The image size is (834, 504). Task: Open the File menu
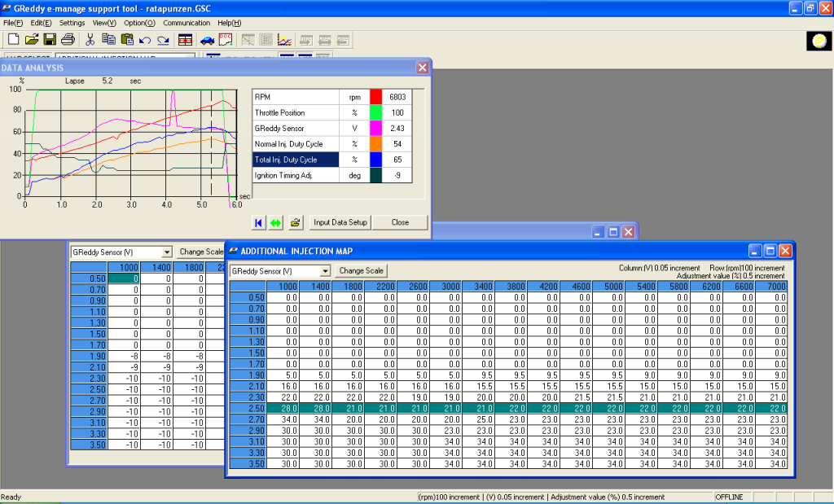(13, 23)
